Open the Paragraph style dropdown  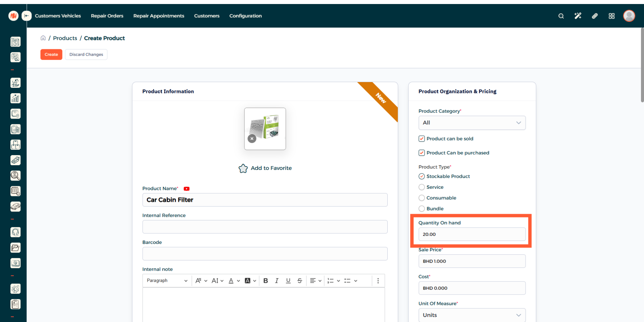(x=167, y=281)
